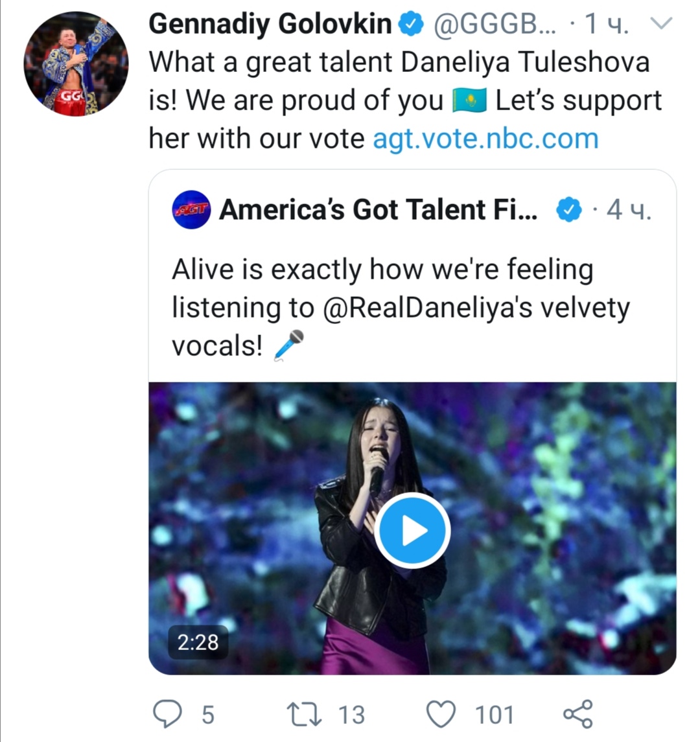Retweet this tweet via the retweet icon
This screenshot has height=742, width=700.
[305, 713]
